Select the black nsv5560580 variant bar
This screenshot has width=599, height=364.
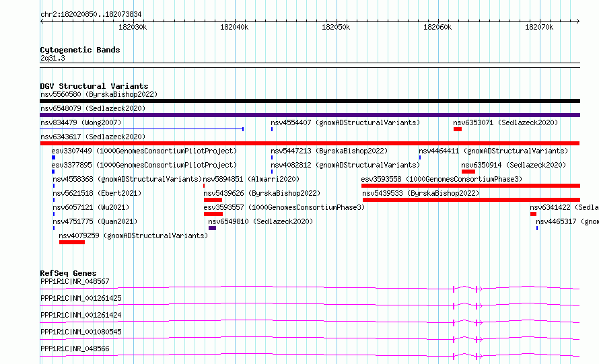pos(310,101)
